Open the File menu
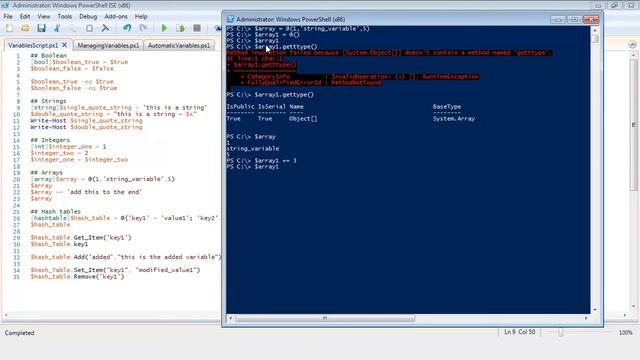Viewport: 640px width, 360px height. point(8,16)
